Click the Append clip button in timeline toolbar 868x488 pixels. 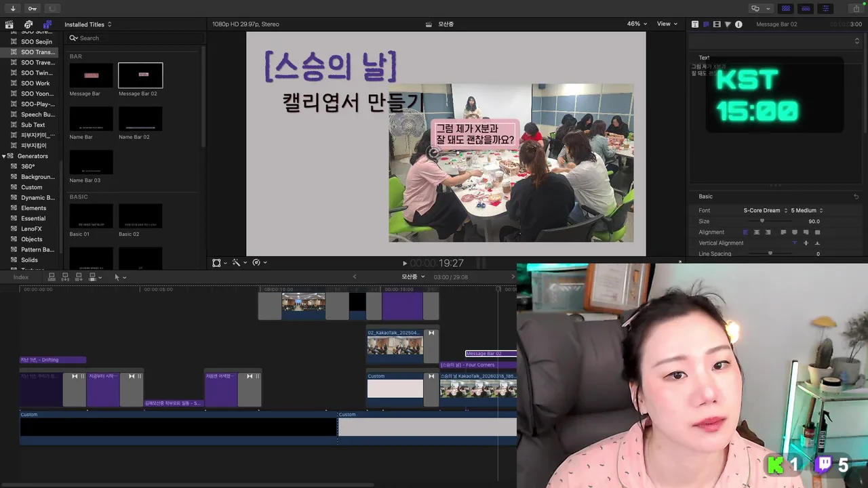[x=79, y=277]
